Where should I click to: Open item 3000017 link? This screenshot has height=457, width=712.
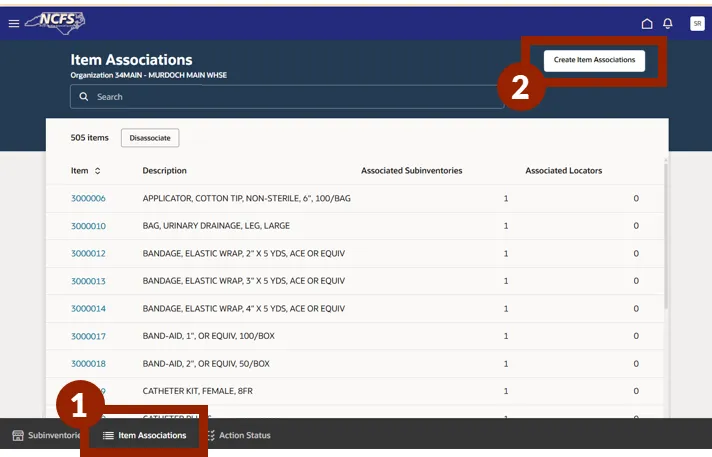pyautogui.click(x=88, y=336)
